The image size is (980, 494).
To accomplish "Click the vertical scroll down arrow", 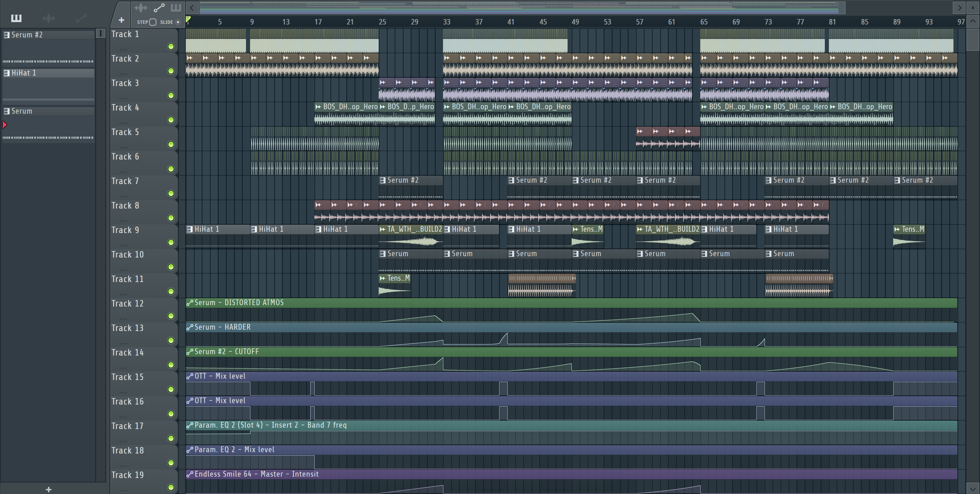I will point(973,488).
